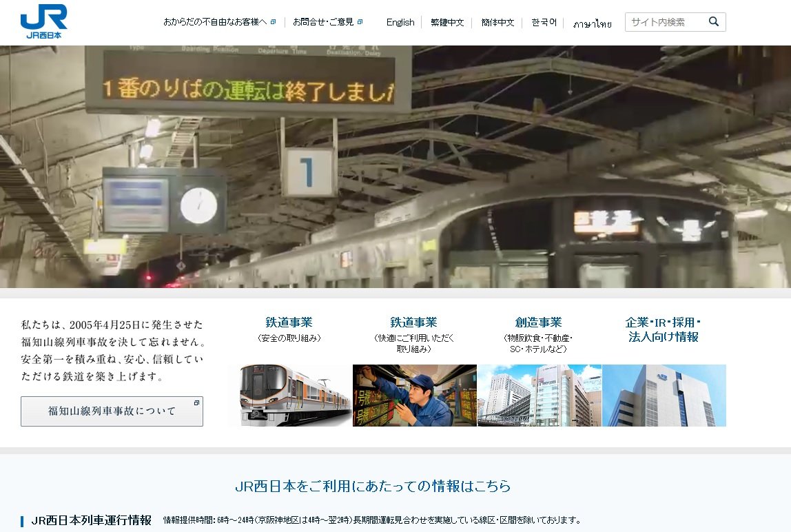Click the JR西日本 logo
Image resolution: width=791 pixels, height=532 pixels.
click(43, 21)
